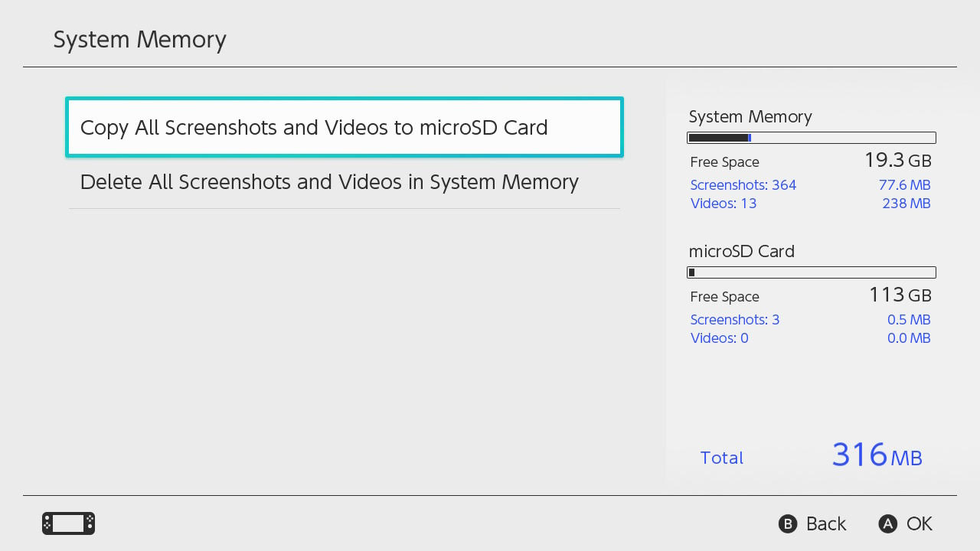Image resolution: width=980 pixels, height=551 pixels.
Task: Click the System Memory usage bar
Action: pyautogui.click(x=812, y=138)
